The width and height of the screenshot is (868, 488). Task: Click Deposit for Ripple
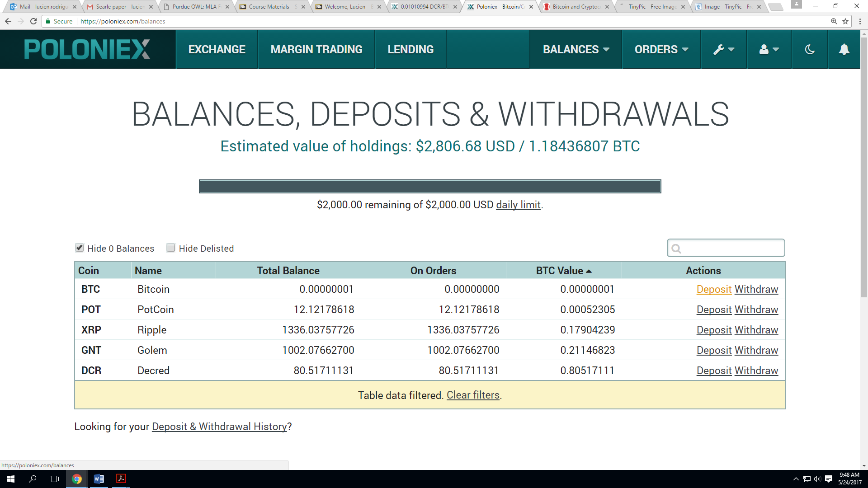[714, 330]
